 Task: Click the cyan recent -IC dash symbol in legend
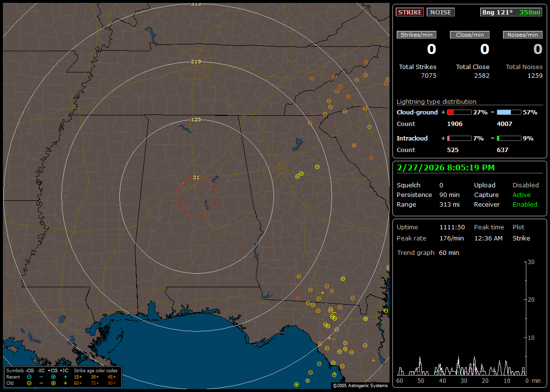point(41,377)
